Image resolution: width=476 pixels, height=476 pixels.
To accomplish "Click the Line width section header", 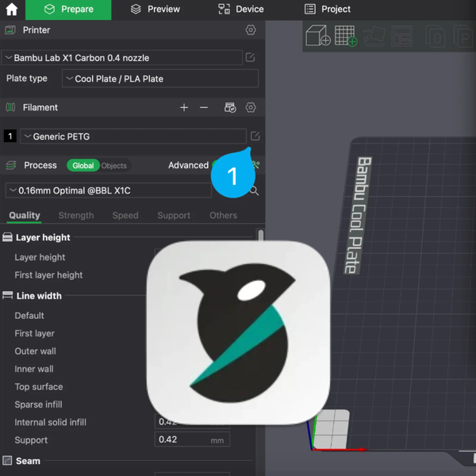I will click(x=39, y=296).
